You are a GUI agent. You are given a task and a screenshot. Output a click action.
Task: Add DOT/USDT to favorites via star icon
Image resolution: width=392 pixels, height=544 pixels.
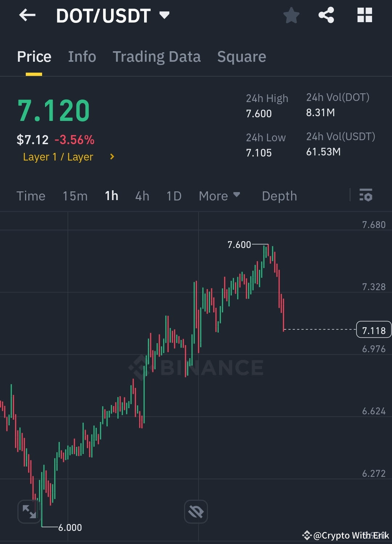291,15
